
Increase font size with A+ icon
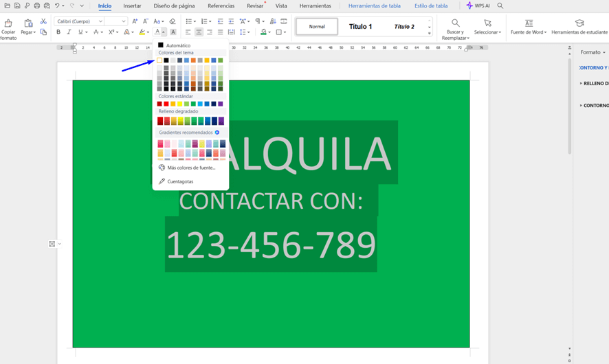click(135, 21)
